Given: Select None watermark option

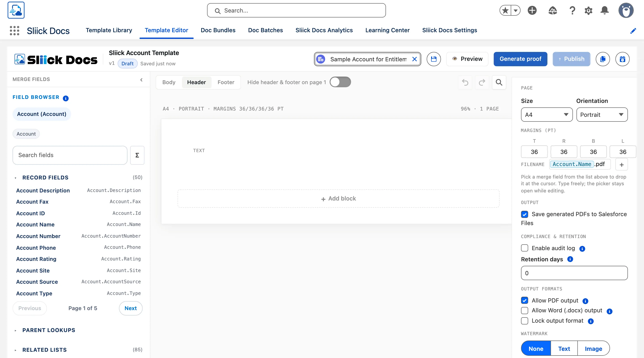Looking at the screenshot, I should 536,349.
